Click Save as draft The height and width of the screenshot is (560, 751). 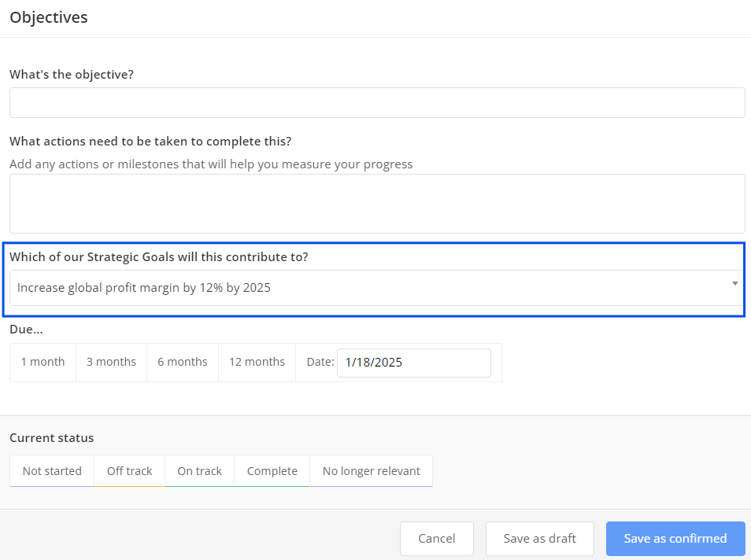(x=540, y=539)
